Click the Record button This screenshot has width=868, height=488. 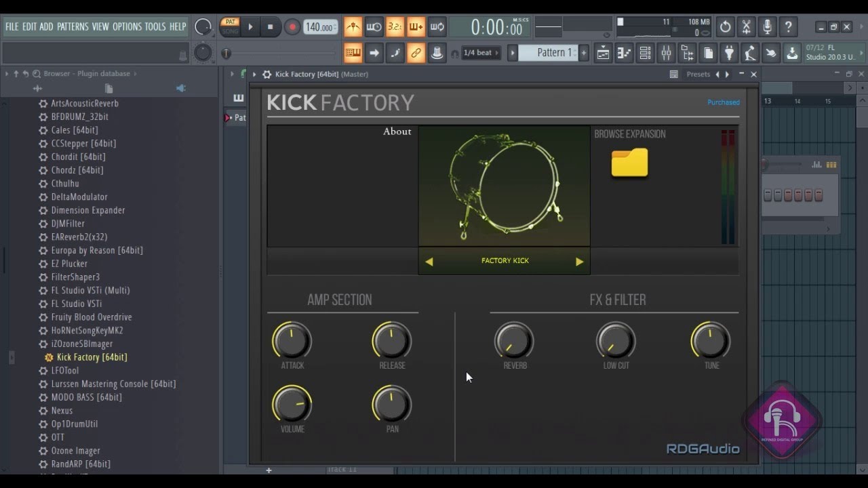[x=292, y=27]
